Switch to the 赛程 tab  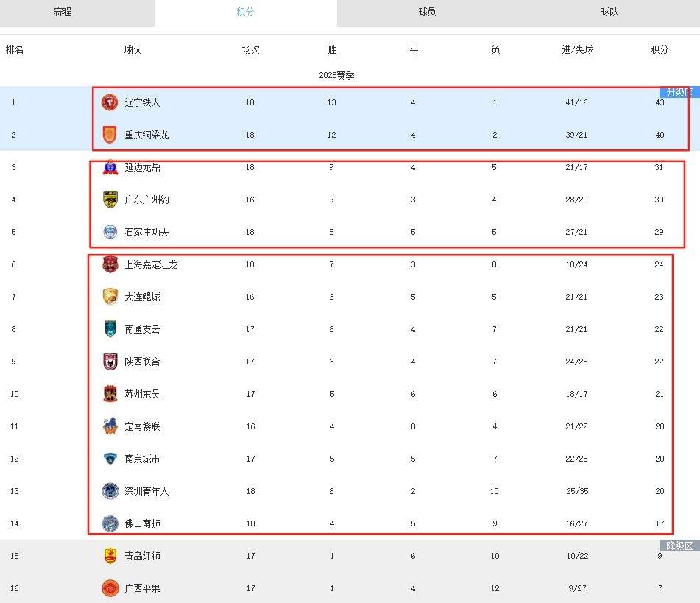[63, 12]
